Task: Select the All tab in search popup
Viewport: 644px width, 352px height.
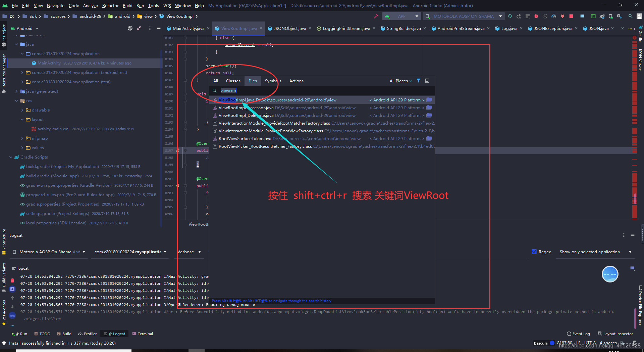Action: [216, 81]
